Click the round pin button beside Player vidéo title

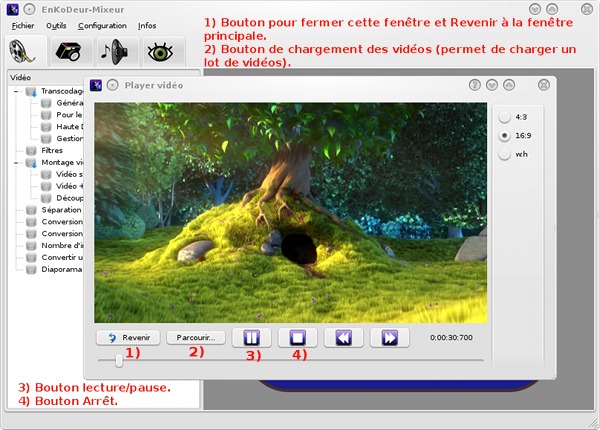112,85
